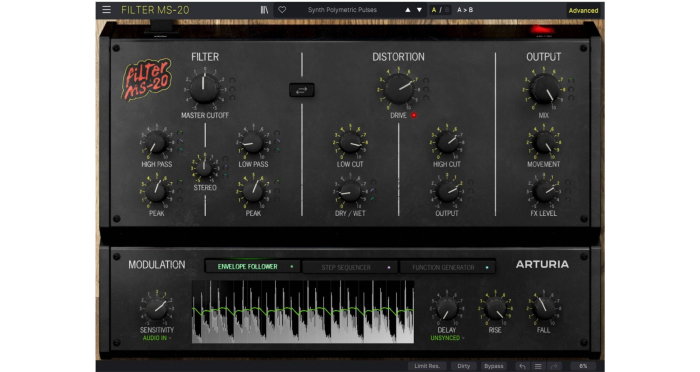
Task: Open the Unsynced delay mode dropdown
Action: (x=447, y=338)
